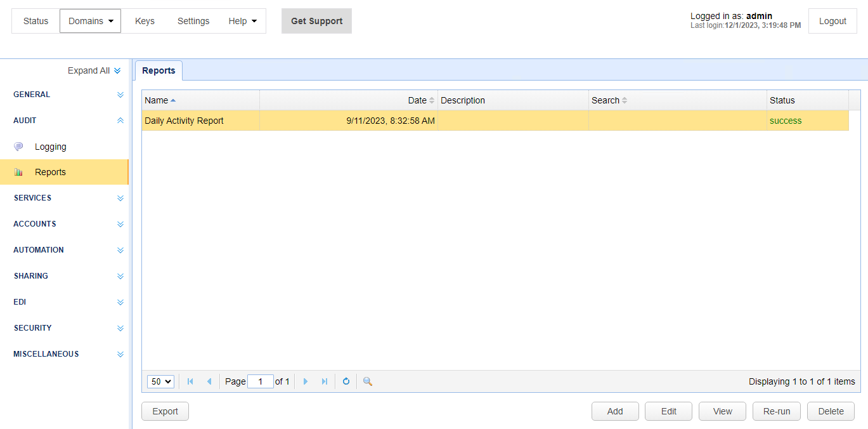This screenshot has height=429, width=868.
Task: Open the page size dropdown showing 50
Action: tap(160, 381)
